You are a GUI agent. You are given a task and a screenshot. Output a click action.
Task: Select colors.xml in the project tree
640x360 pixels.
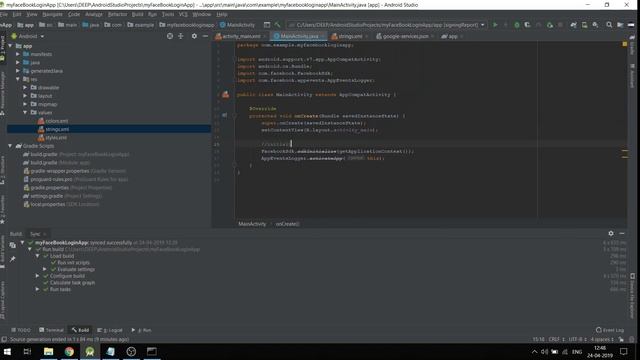[57, 121]
